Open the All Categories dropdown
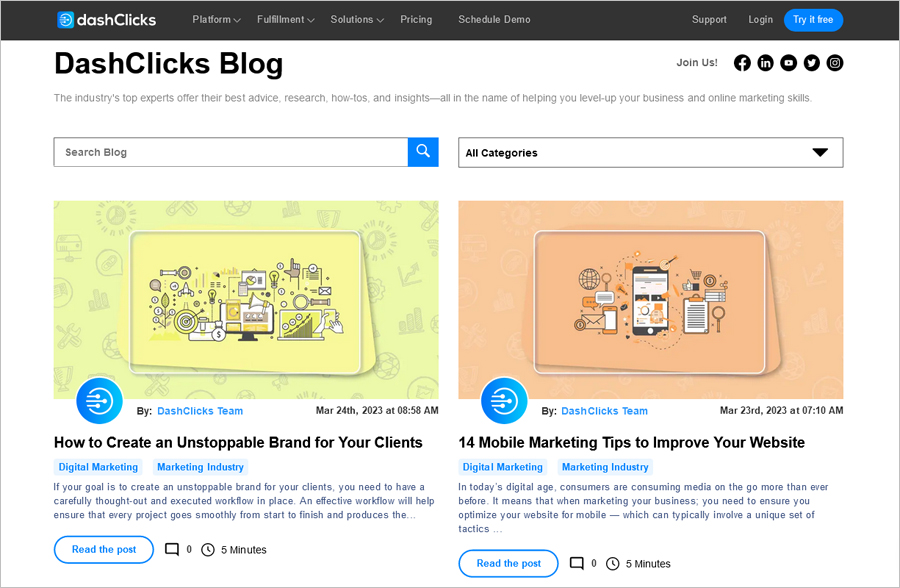 [x=650, y=152]
